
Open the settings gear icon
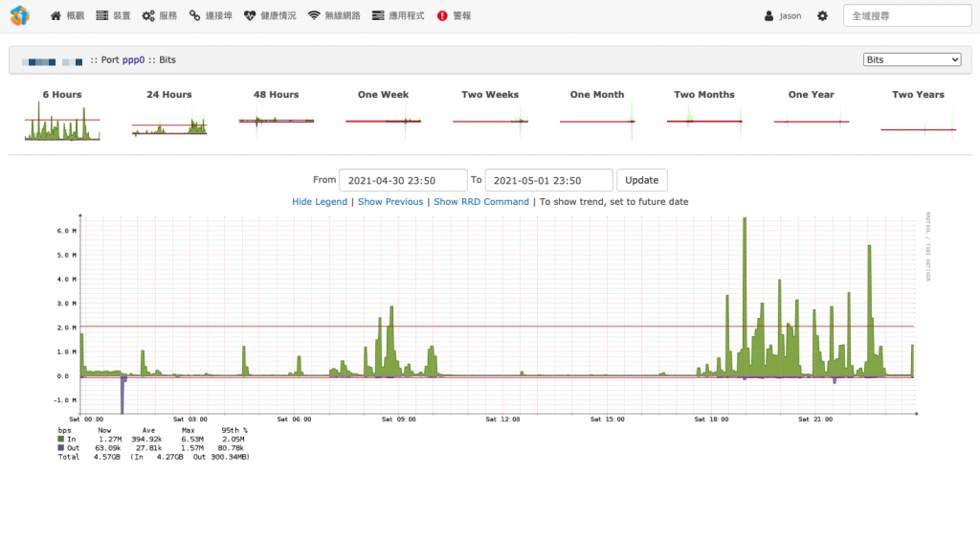click(822, 15)
